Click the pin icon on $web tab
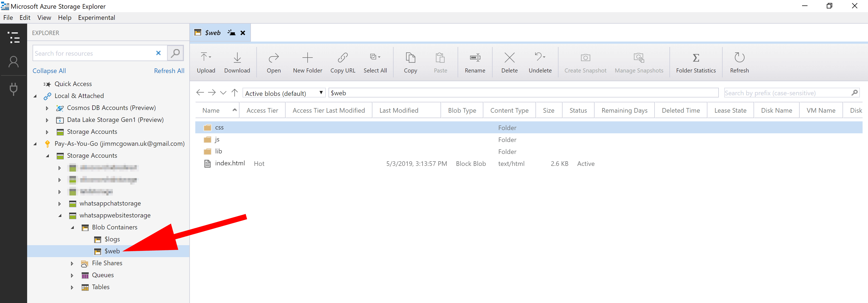This screenshot has height=303, width=868. [x=231, y=33]
